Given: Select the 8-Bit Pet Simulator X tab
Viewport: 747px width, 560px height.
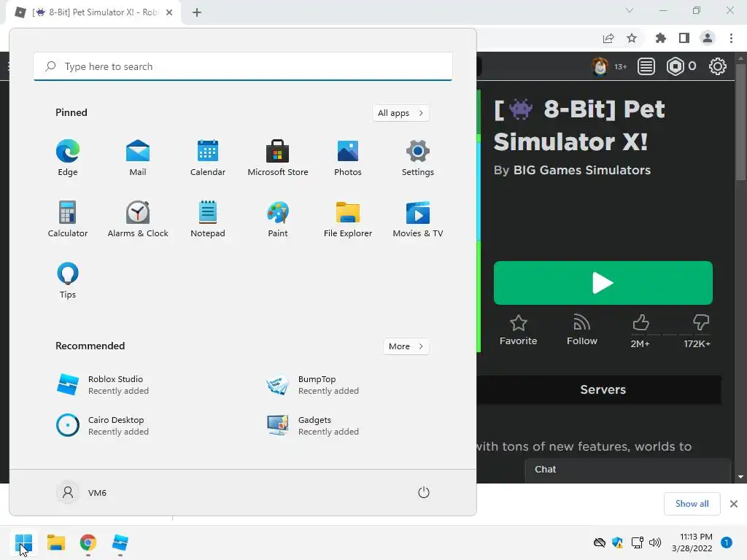Looking at the screenshot, I should [x=93, y=12].
